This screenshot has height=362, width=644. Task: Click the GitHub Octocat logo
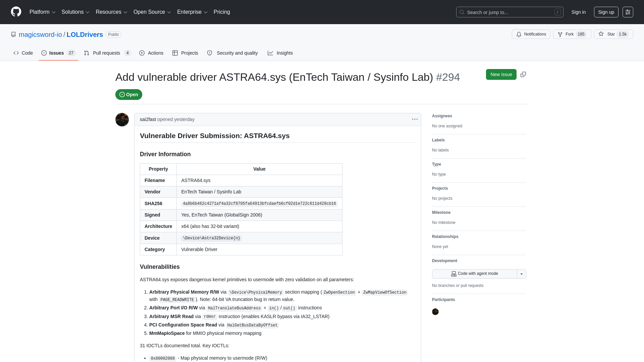[15, 12]
